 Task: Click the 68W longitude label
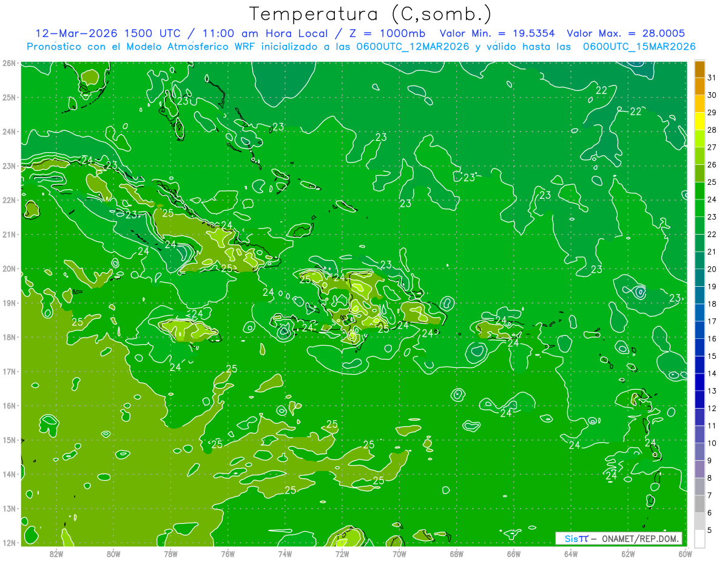(x=456, y=554)
